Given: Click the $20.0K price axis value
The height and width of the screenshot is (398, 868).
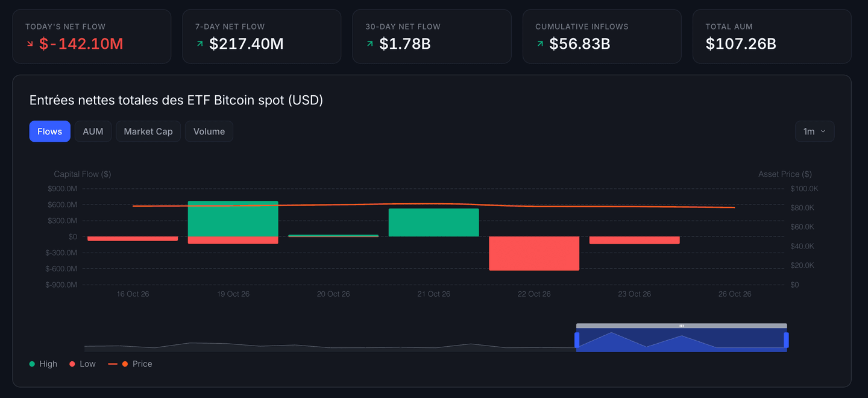Looking at the screenshot, I should (802, 265).
